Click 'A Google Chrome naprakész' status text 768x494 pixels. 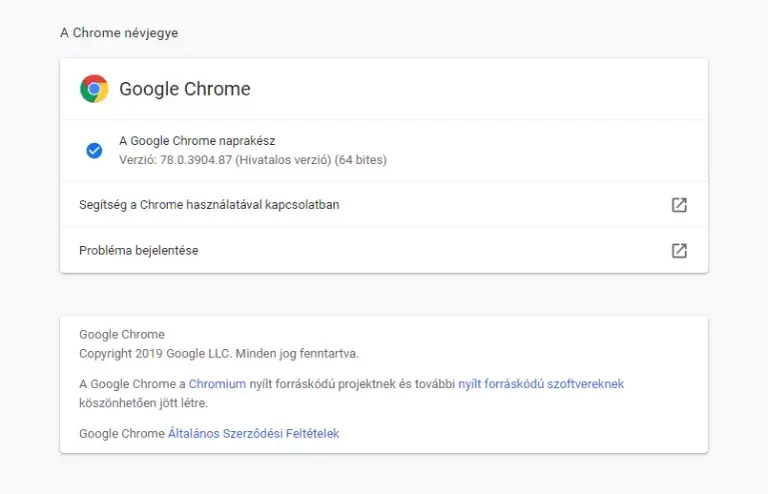(197, 141)
